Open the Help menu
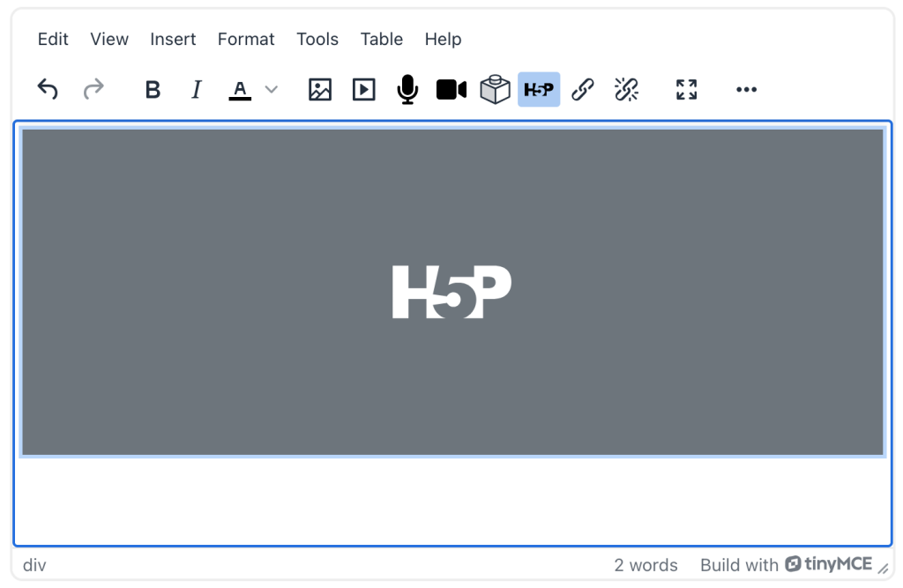903x588 pixels. 443,39
